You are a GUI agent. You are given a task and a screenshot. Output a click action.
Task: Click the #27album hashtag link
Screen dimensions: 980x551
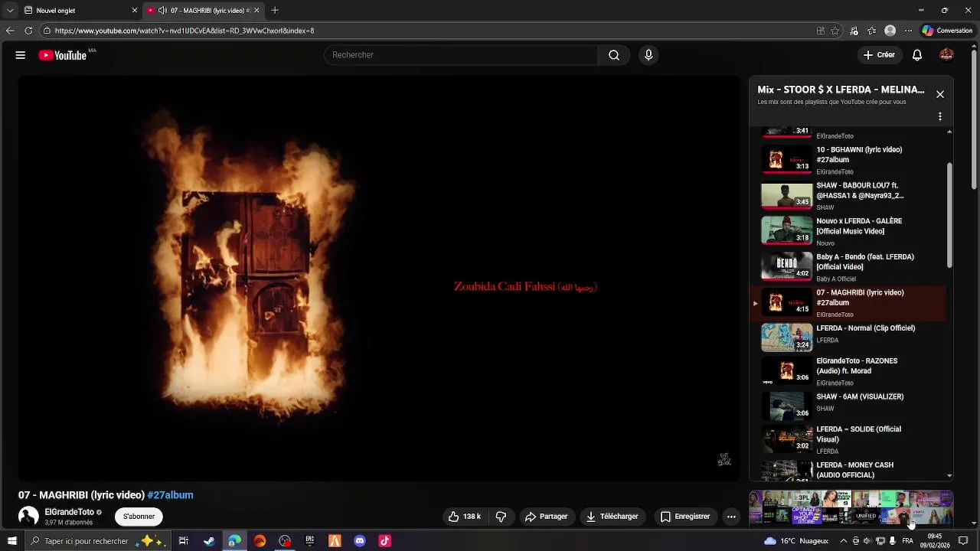170,495
